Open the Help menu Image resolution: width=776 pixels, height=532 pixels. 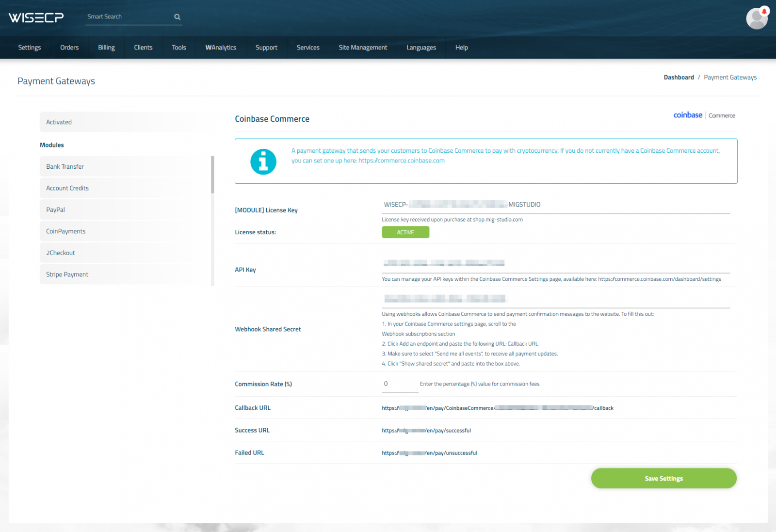pos(462,48)
